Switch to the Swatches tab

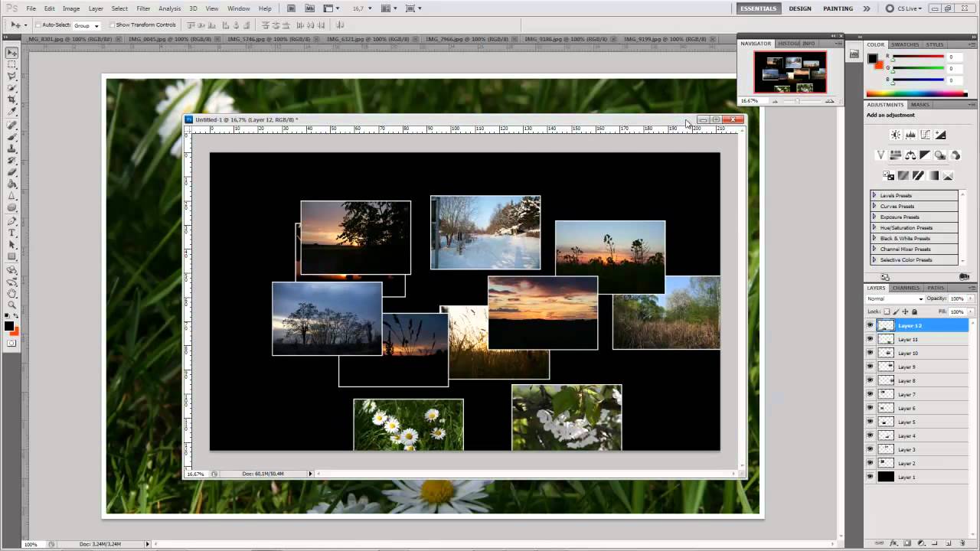tap(905, 44)
